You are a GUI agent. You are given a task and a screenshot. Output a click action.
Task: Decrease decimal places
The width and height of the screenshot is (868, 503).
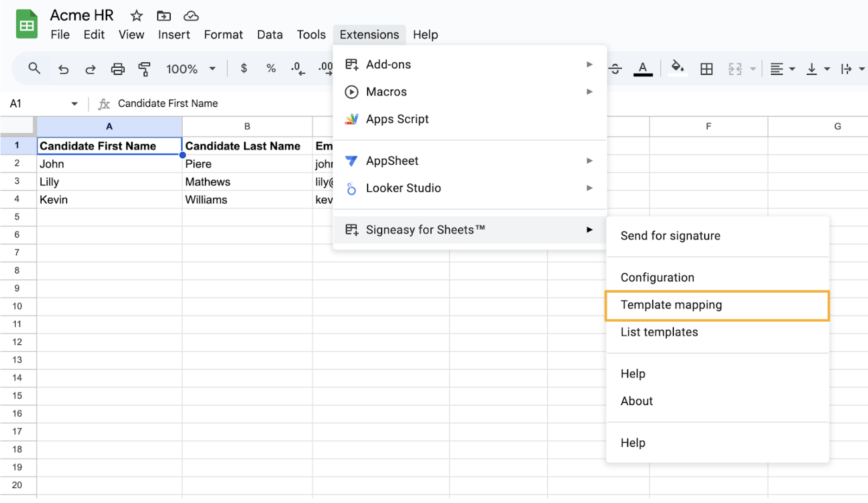tap(298, 69)
